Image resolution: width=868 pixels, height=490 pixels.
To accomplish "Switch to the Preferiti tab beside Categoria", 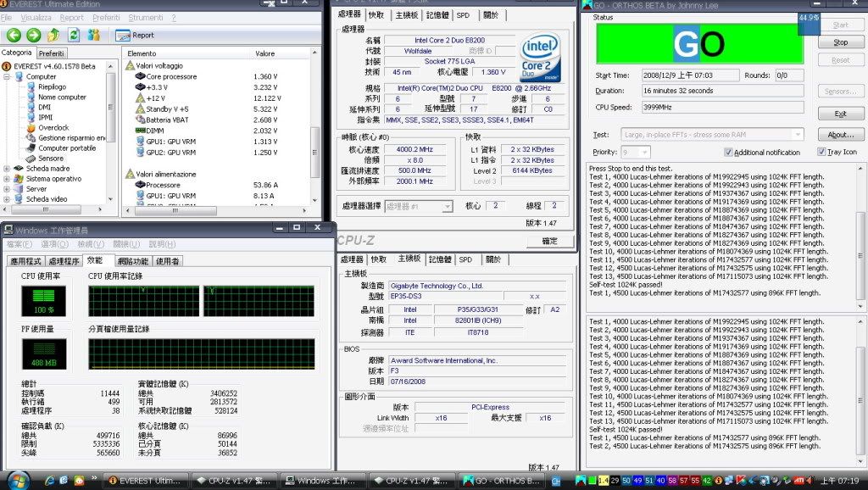I will tap(52, 53).
